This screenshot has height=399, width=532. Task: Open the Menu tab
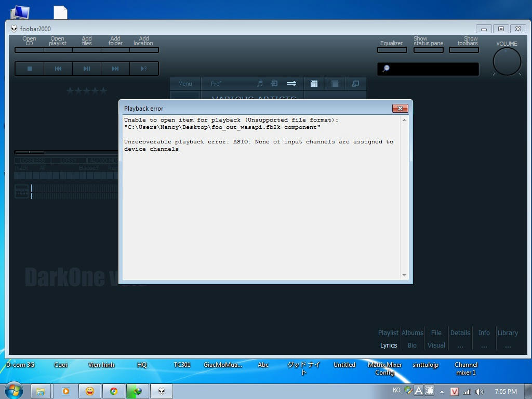tap(185, 84)
